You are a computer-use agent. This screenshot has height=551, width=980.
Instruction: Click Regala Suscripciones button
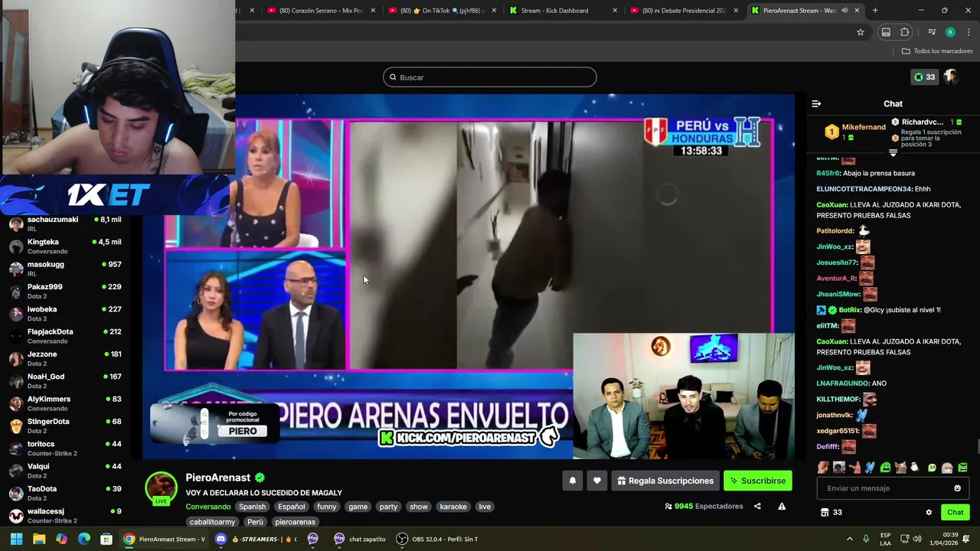click(x=665, y=481)
